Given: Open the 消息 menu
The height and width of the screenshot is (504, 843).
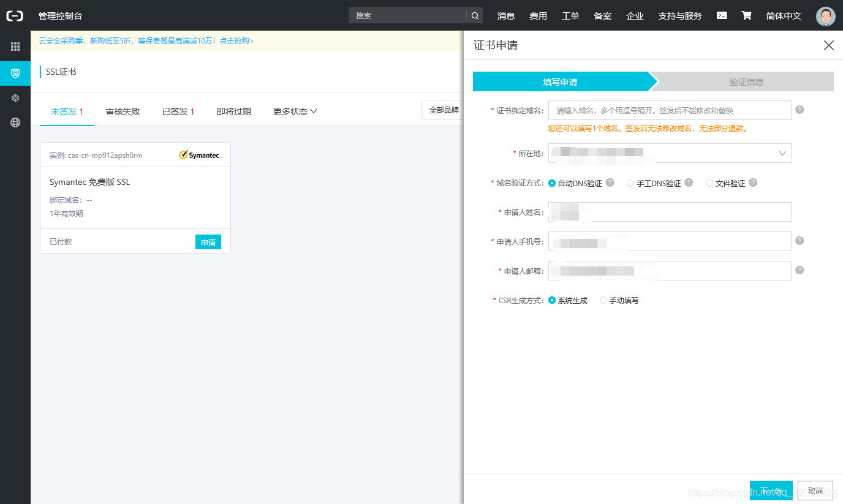Looking at the screenshot, I should (506, 16).
